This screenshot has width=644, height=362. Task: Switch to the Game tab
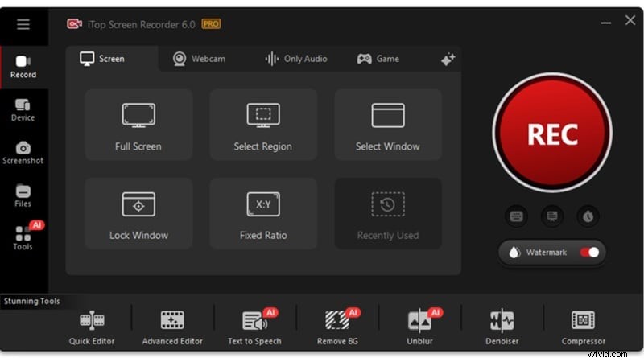pyautogui.click(x=378, y=59)
